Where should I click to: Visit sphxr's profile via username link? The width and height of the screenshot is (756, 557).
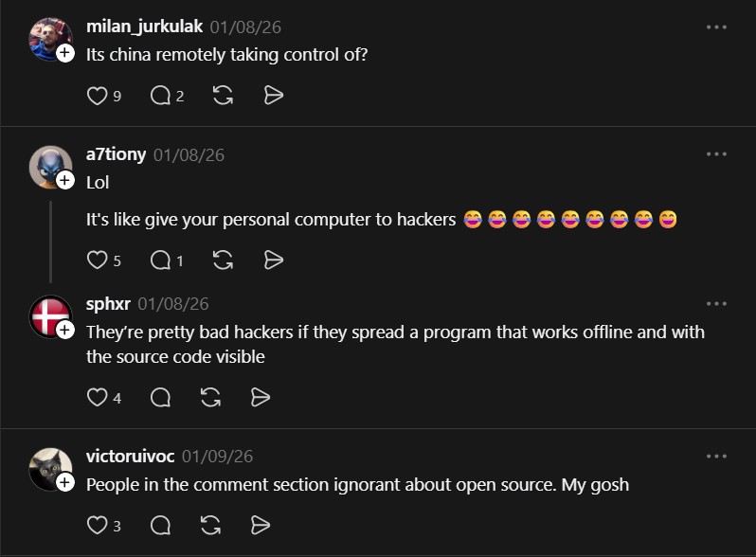click(108, 304)
